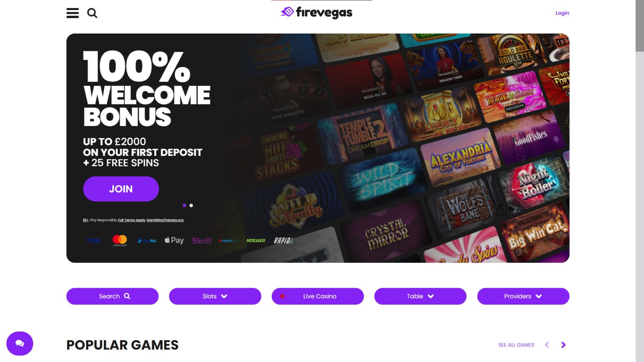Expand the Slots dropdown
Viewport: 644px width, 362px height.
215,296
